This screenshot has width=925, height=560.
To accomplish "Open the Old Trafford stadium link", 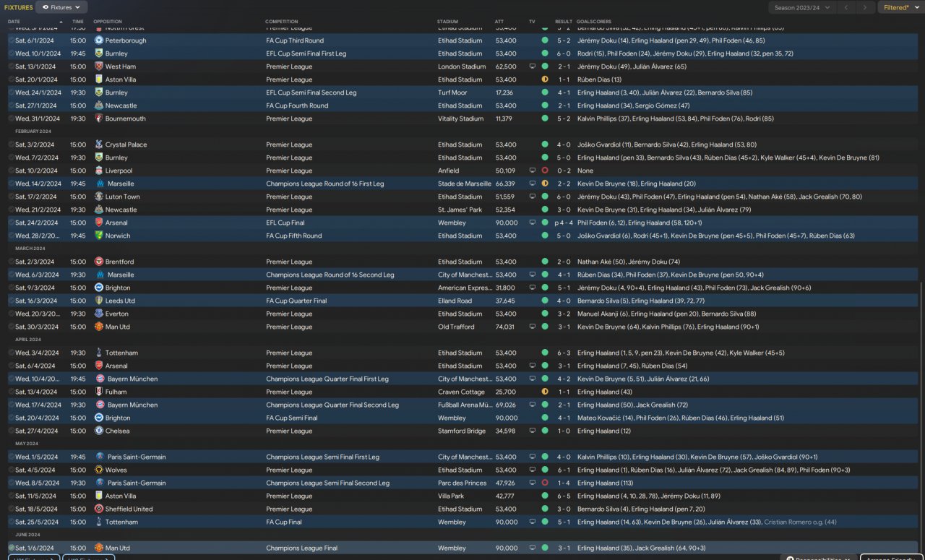I will coord(456,327).
